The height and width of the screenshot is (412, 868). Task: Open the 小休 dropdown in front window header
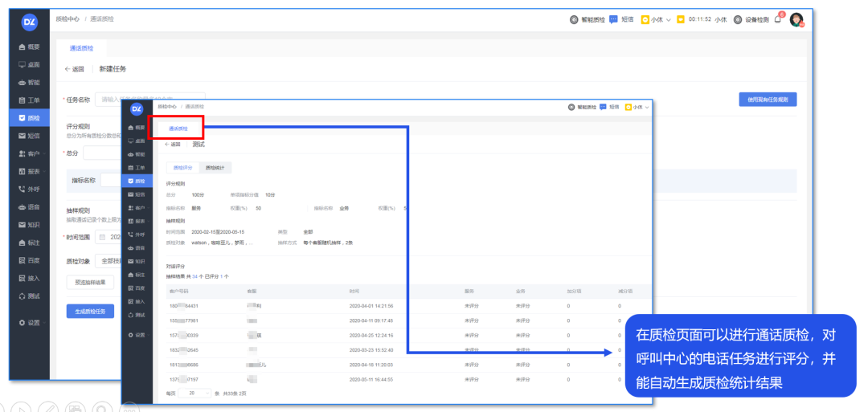coord(637,108)
